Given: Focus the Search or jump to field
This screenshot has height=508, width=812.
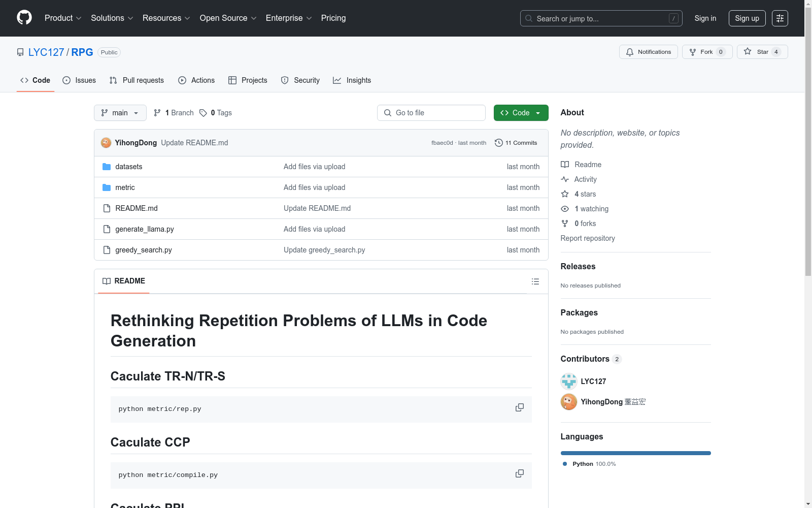Looking at the screenshot, I should (x=601, y=18).
